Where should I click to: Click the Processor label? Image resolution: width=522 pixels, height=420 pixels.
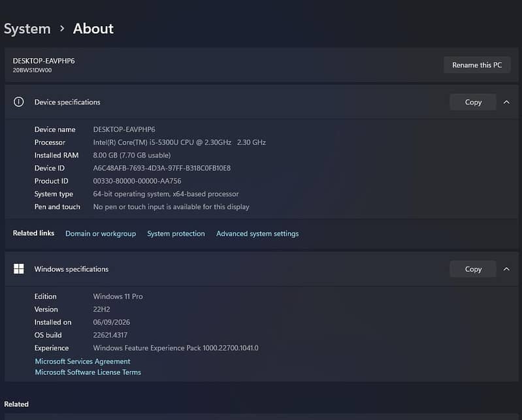tap(50, 142)
